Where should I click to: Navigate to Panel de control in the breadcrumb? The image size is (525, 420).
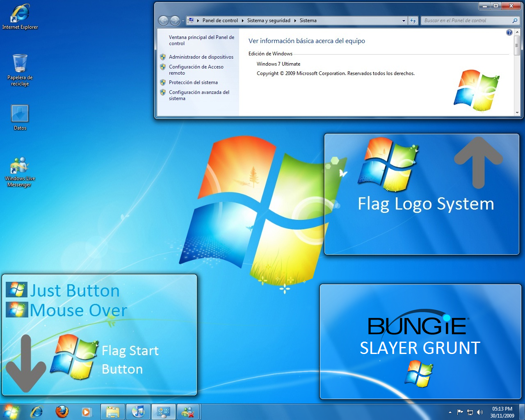(220, 21)
